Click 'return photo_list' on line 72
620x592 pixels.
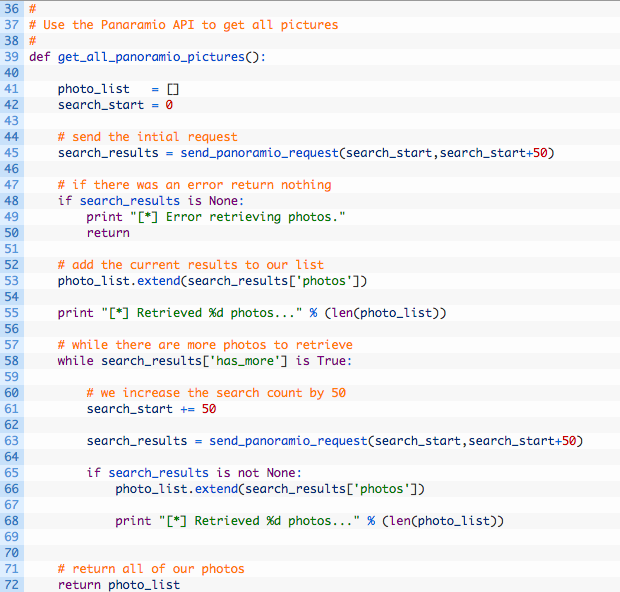click(119, 585)
